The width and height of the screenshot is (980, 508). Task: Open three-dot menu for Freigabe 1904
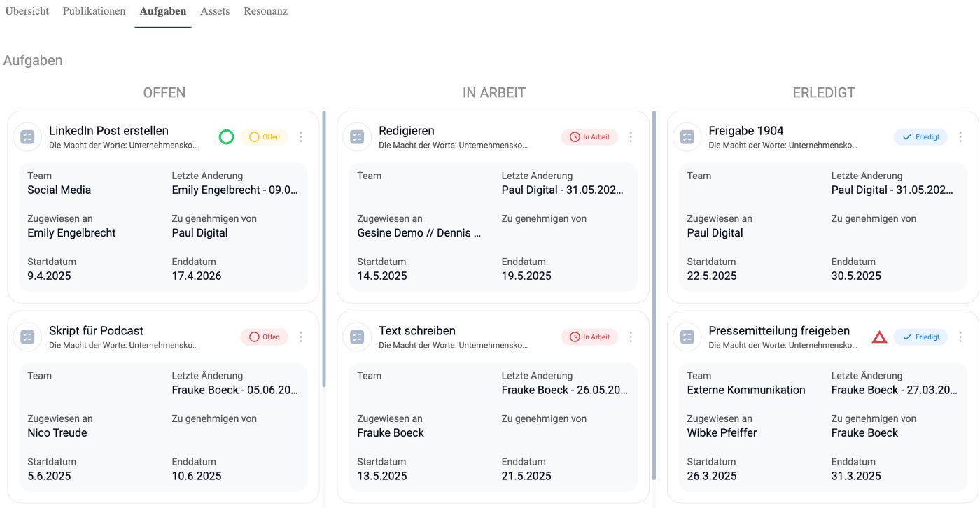[x=960, y=137]
